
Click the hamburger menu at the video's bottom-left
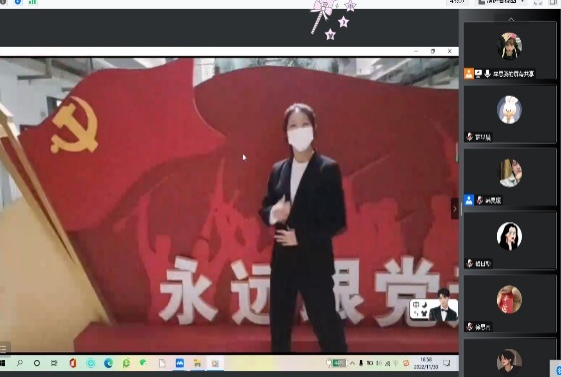(x=4, y=348)
